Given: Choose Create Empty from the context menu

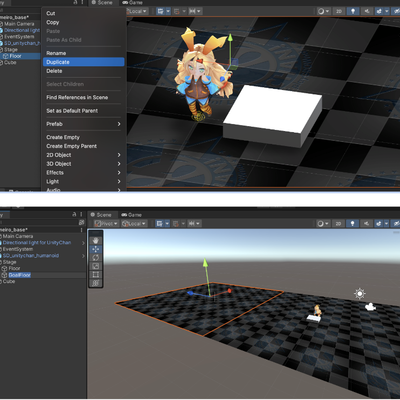Looking at the screenshot, I should [x=83, y=137].
